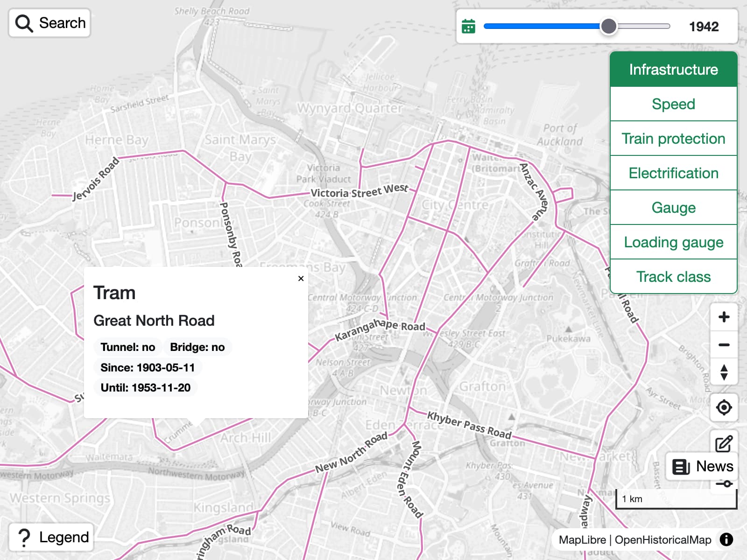Click the 'Tunnel: no' tag
Viewport: 747px width, 560px height.
(x=128, y=347)
